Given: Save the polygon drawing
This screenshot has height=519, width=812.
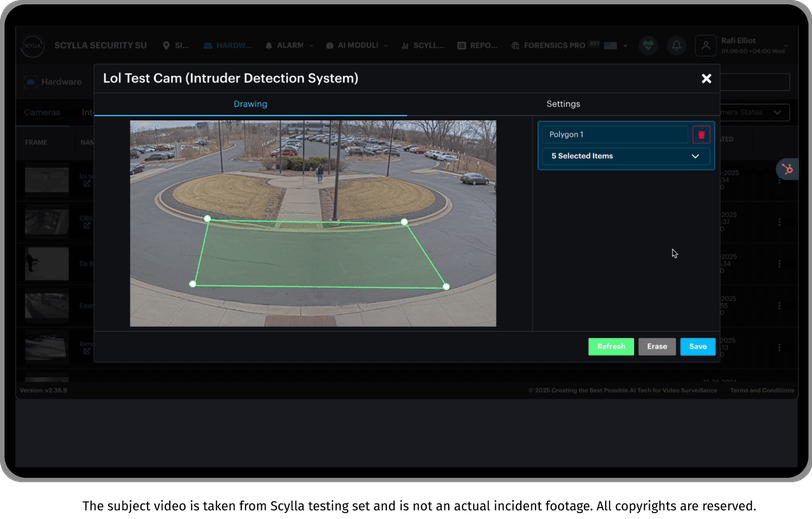Looking at the screenshot, I should click(698, 347).
